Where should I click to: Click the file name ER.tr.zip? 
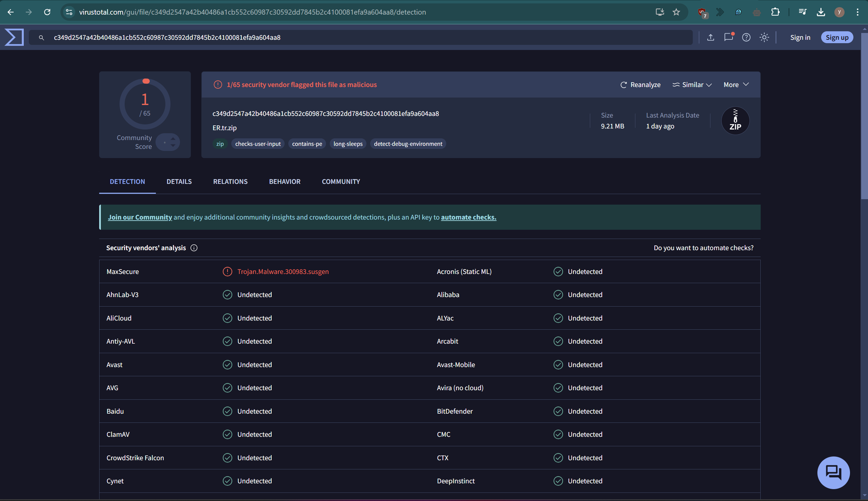[x=224, y=128]
